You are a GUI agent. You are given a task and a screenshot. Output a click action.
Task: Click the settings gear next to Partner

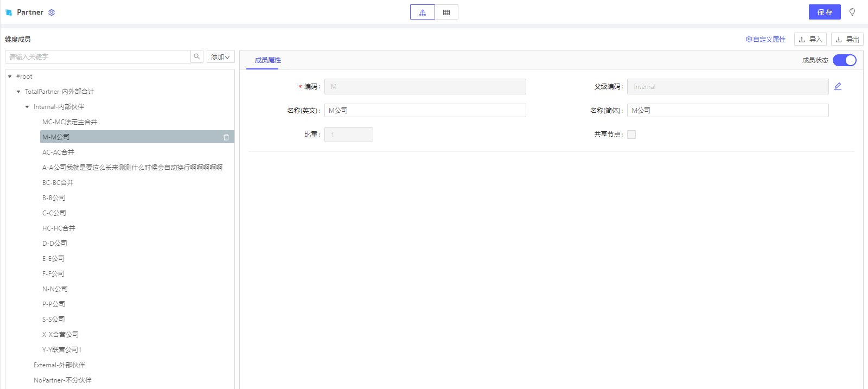tap(52, 12)
